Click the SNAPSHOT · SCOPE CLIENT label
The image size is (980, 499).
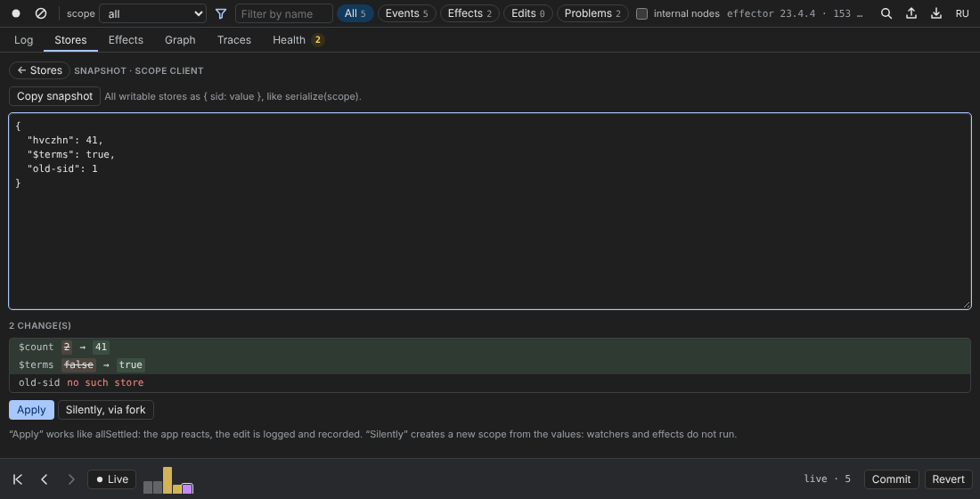click(x=139, y=71)
